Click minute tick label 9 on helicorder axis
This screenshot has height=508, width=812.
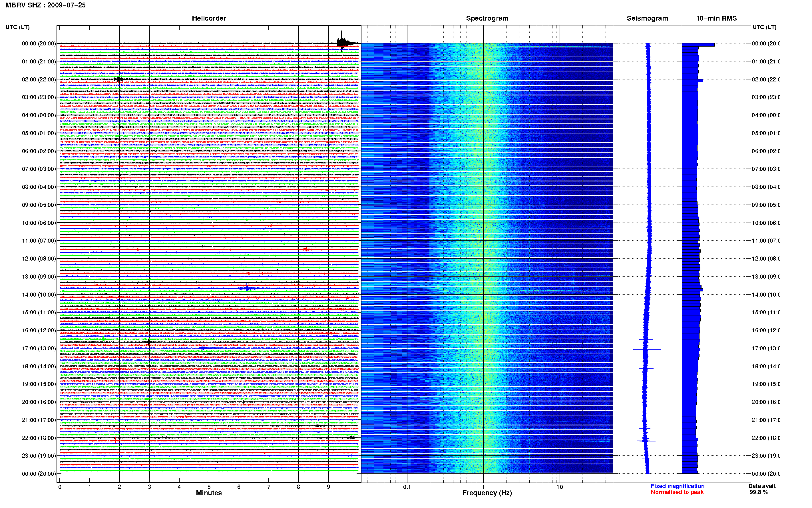[328, 487]
